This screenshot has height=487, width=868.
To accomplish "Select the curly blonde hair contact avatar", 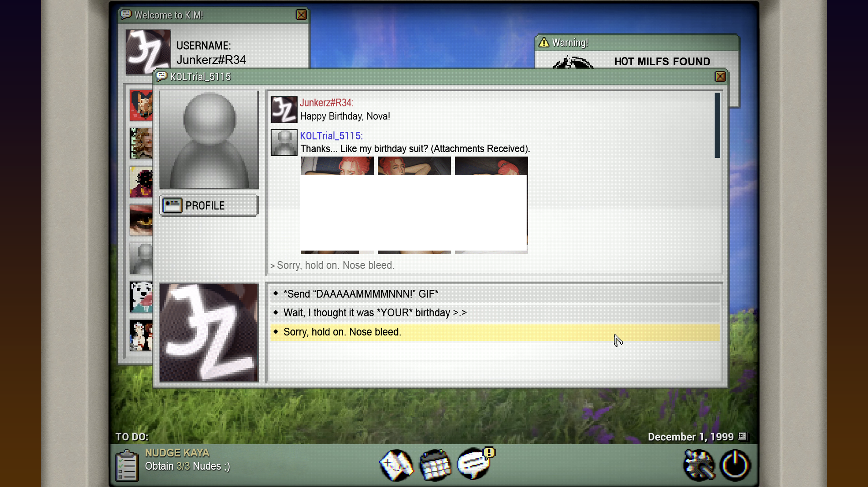I will [x=141, y=143].
